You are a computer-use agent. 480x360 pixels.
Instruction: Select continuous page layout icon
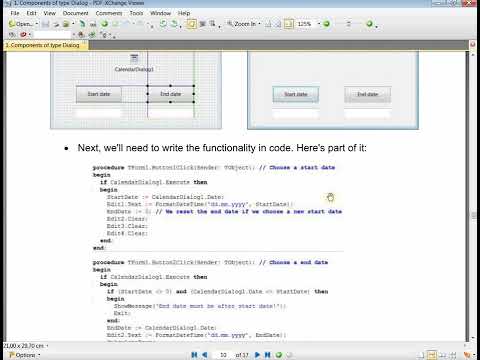[432, 355]
